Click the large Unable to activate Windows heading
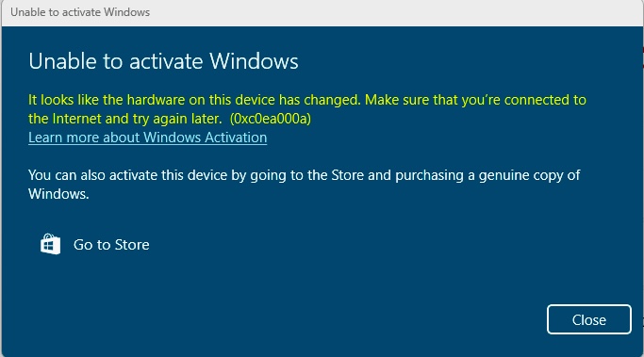644x357 pixels. point(163,61)
